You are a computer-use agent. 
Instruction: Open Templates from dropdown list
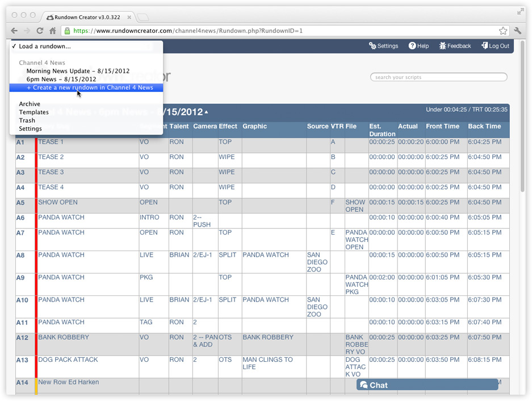tap(33, 112)
